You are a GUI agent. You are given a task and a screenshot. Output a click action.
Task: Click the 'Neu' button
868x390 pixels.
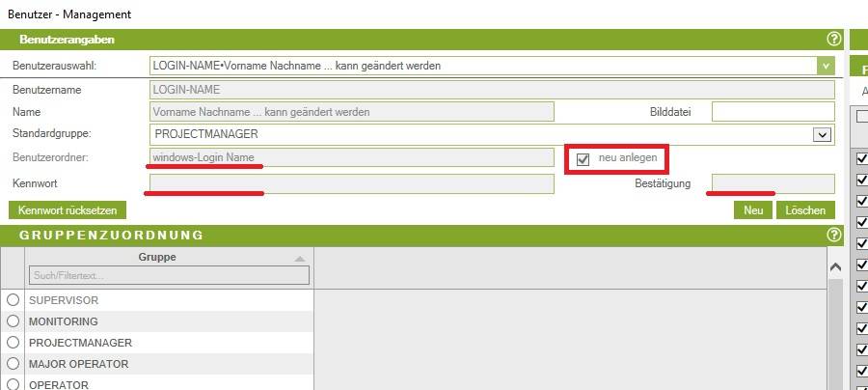coord(753,209)
